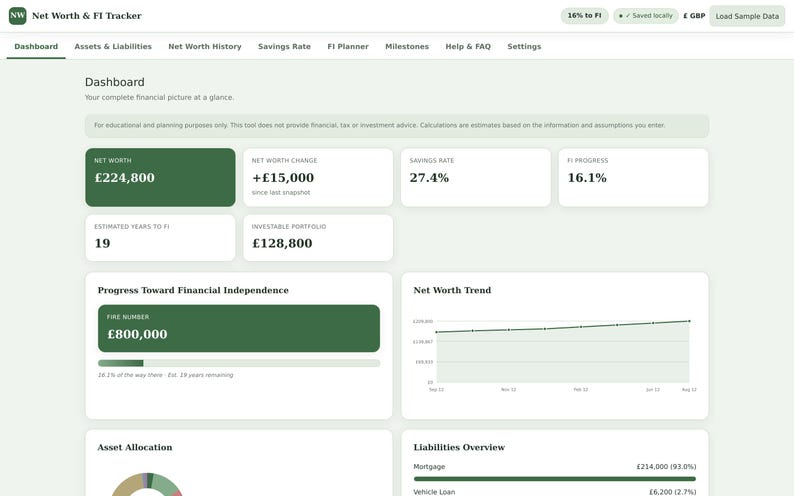The image size is (794, 496).
Task: Click the Dashboard page heading
Action: (x=114, y=82)
